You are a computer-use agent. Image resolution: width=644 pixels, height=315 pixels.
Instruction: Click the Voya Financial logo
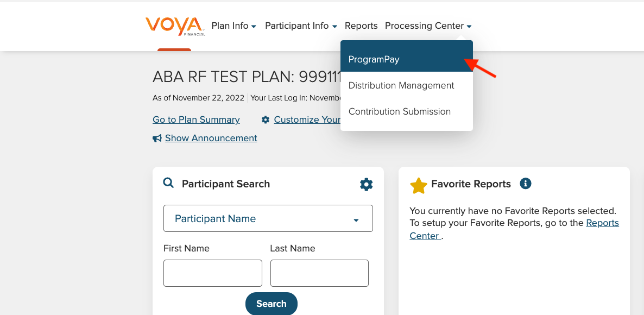click(x=175, y=26)
